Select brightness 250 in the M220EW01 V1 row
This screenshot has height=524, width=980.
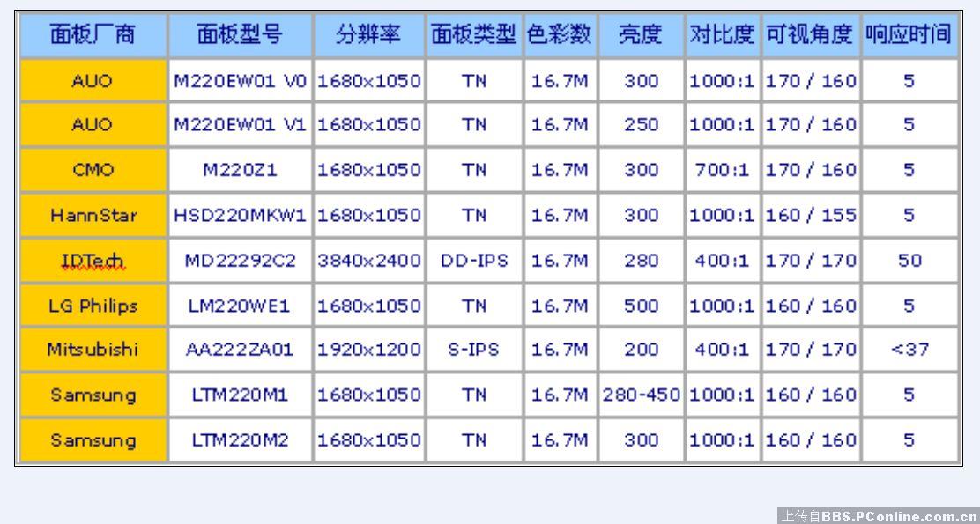click(642, 124)
